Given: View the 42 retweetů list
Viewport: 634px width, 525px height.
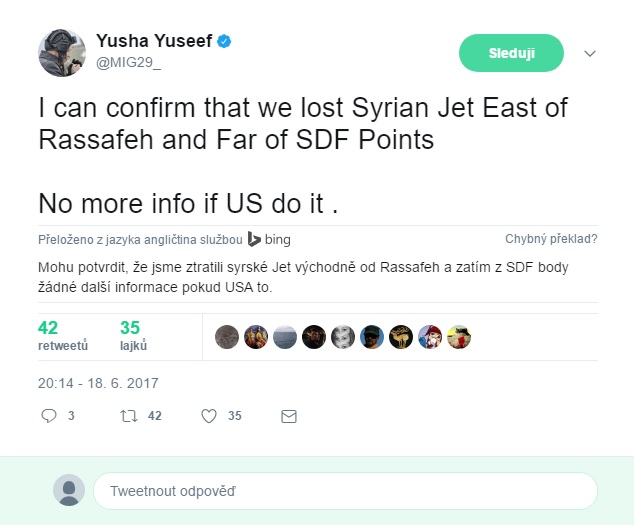Looking at the screenshot, I should pos(63,336).
